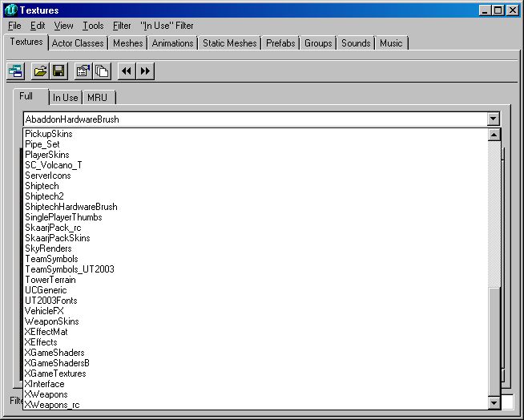This screenshot has height=420, width=524.
Task: Pick the Shiptech2 entry
Action: click(x=256, y=196)
